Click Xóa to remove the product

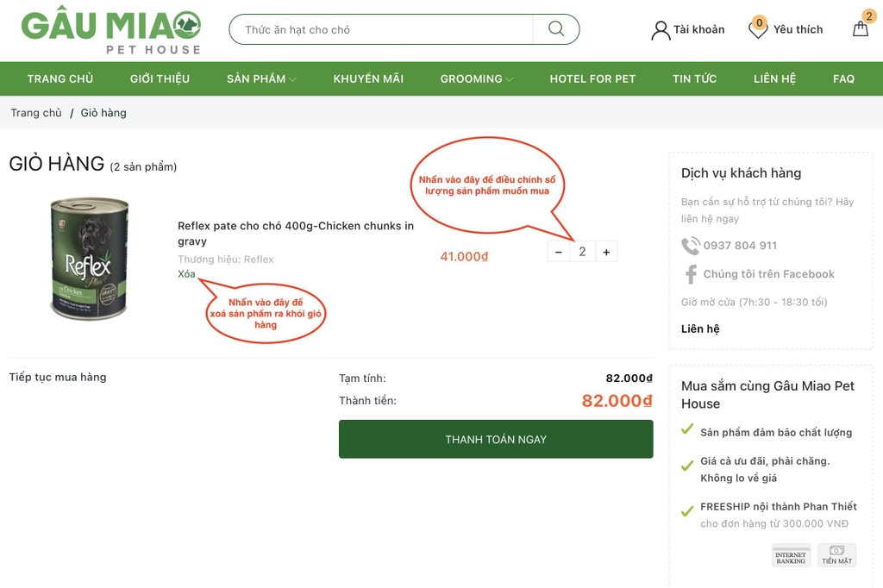186,274
